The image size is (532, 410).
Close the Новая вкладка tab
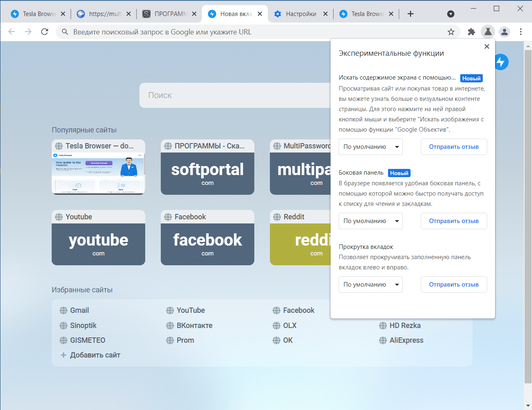260,14
